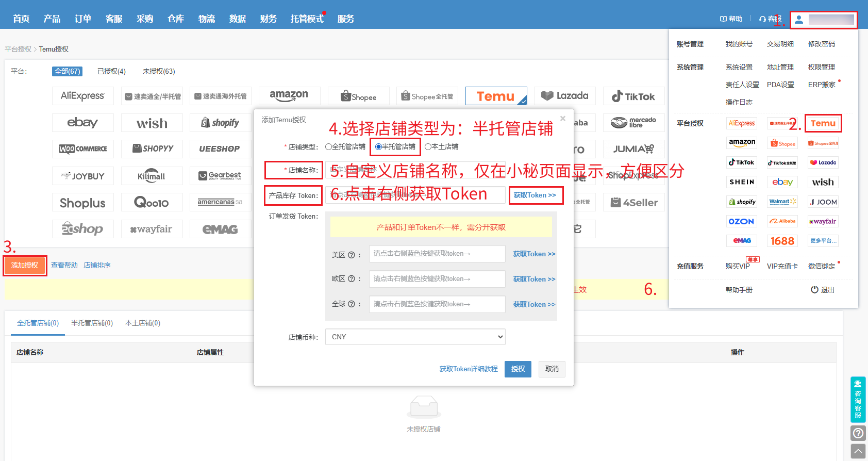Click the blue 授权 button

pyautogui.click(x=518, y=369)
